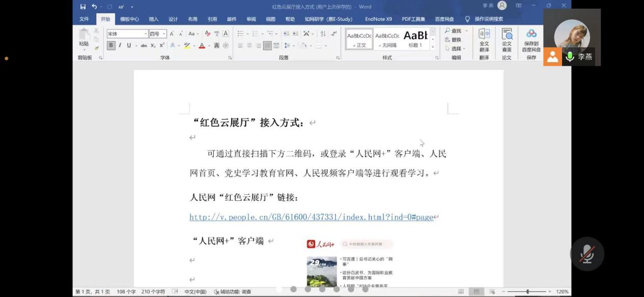Toggle Bold formatting
Viewport: 644px width, 297px height.
pos(111,45)
